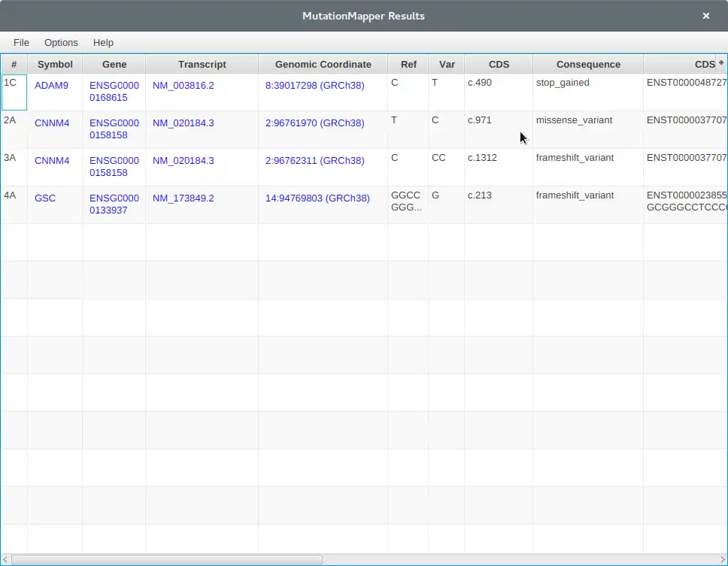Select the GGCC GGG... reference cell
Viewport: 728px width, 566px height.
408,205
